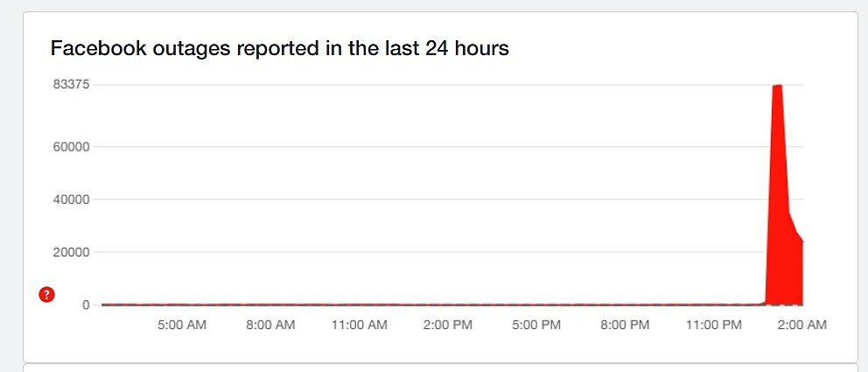Screen dimensions: 868x372
Task: Select the 2:00 AM time label
Action: (801, 326)
